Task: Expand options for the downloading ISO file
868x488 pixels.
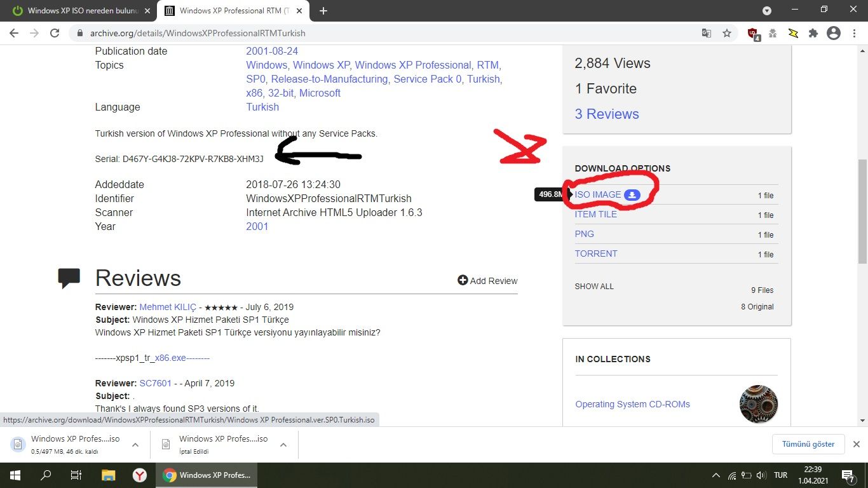Action: [135, 445]
